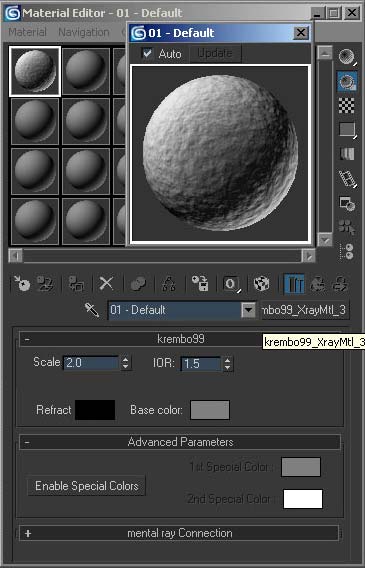Minimize the Material Editor window

[x=318, y=13]
